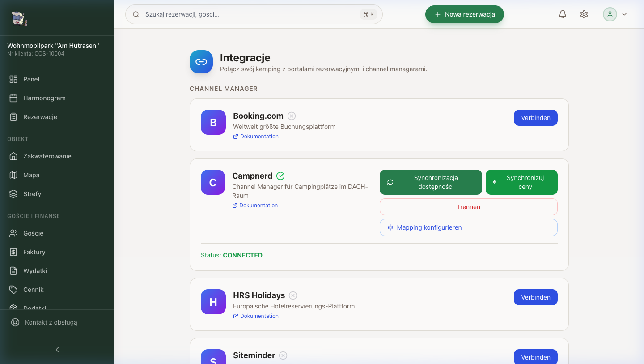The width and height of the screenshot is (644, 364).
Task: Open Mapping konfigurieren for Campnerd
Action: [x=469, y=227]
